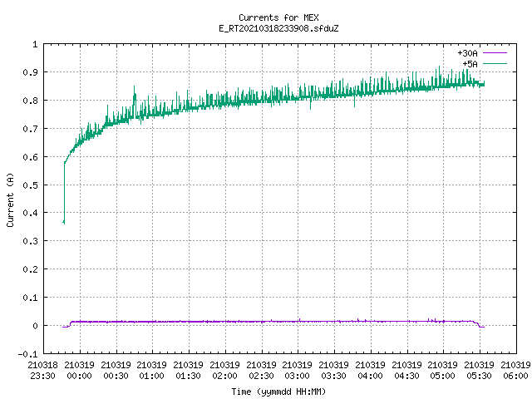Click y-axis tick value 0.3
Image resolution: width=532 pixels, height=399 pixels.
tap(30, 241)
